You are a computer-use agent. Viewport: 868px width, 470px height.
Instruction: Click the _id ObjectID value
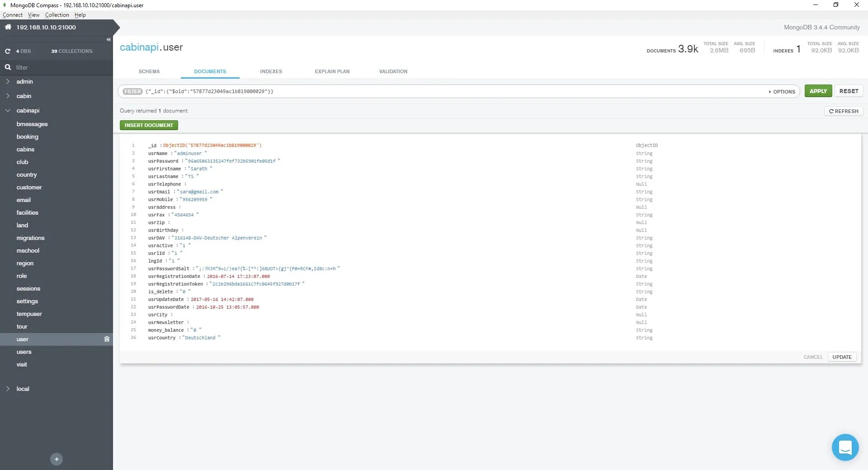pos(212,146)
